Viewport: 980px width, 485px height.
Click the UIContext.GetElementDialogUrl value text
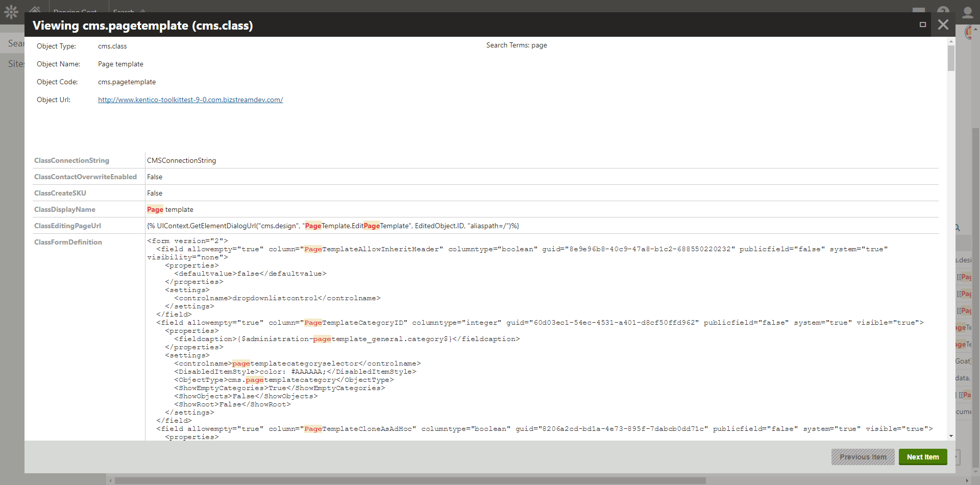click(x=333, y=226)
